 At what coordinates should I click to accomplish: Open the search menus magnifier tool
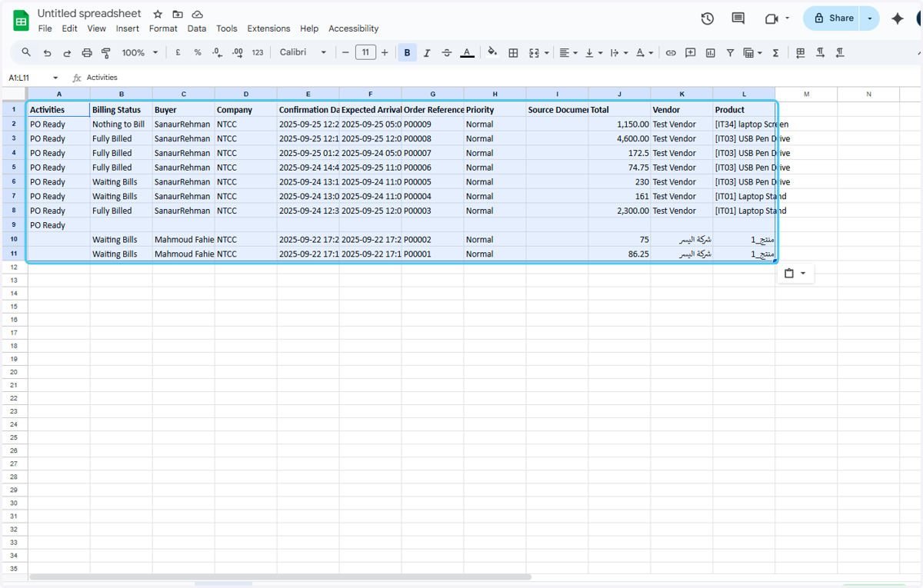pos(26,52)
